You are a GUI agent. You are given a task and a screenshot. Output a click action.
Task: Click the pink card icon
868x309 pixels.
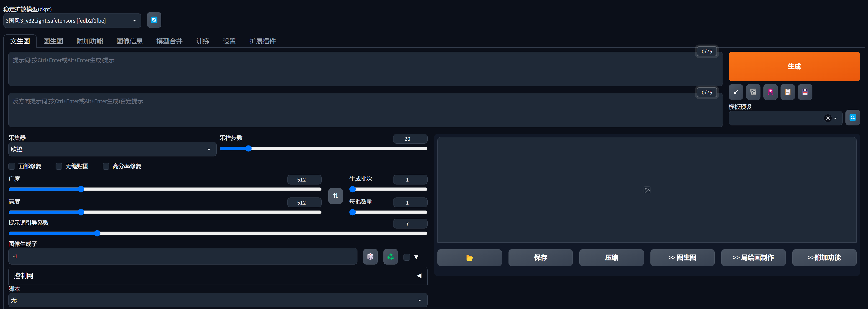771,92
